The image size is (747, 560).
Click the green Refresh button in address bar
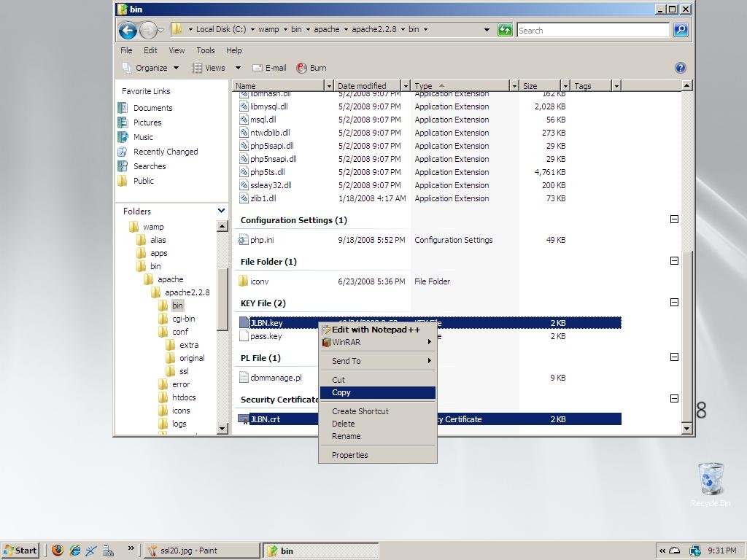505,30
